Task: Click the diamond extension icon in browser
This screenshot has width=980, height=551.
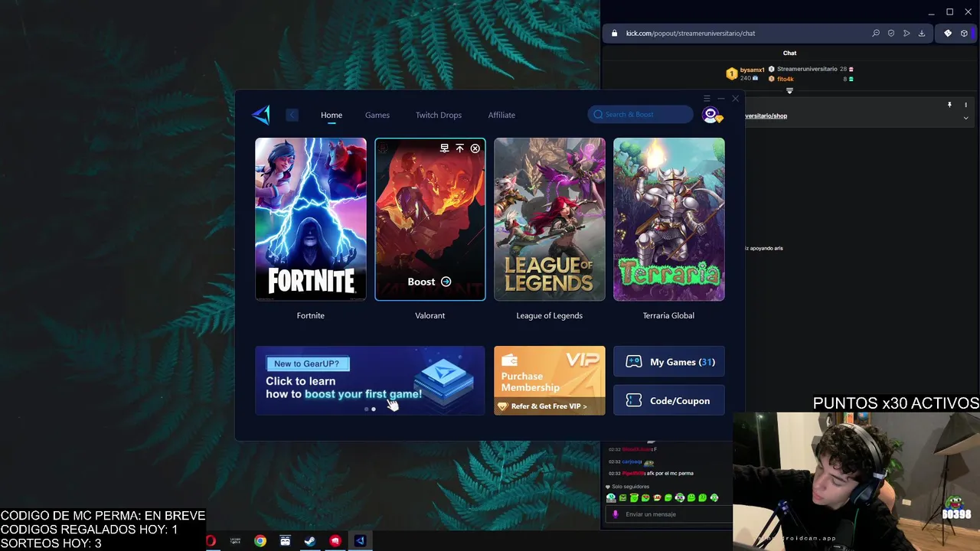Action: [948, 34]
